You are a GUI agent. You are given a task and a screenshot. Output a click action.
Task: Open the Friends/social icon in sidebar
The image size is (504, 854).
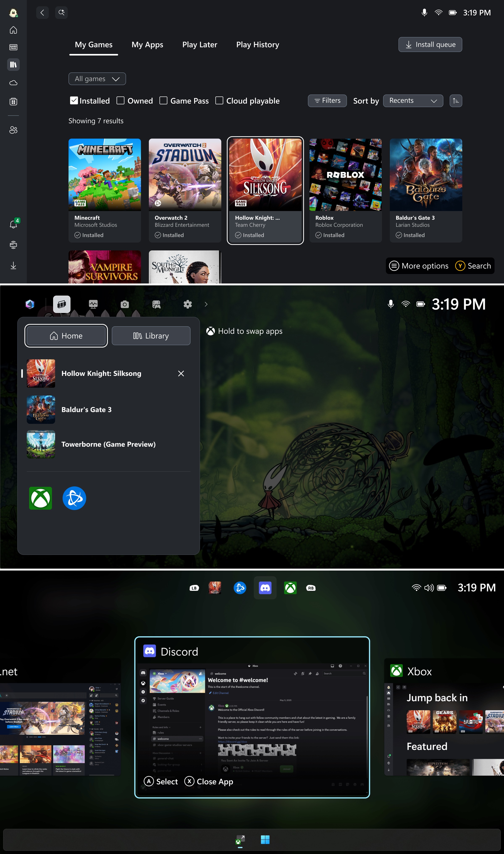pos(13,130)
